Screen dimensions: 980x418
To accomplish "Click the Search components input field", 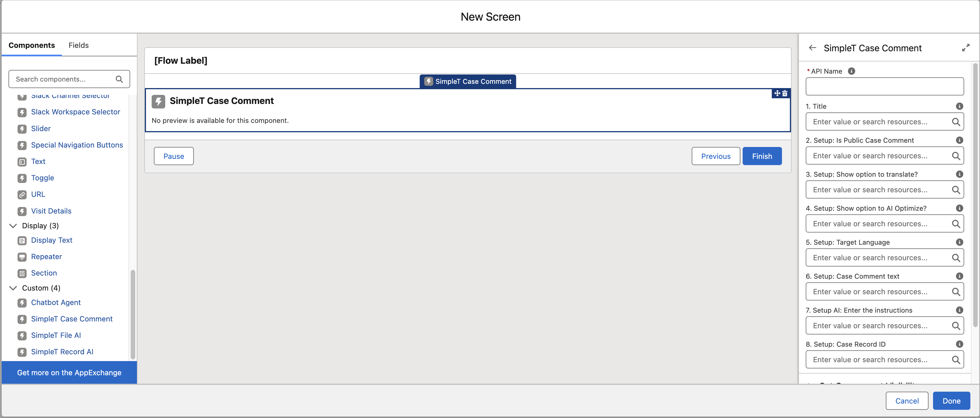I will (x=69, y=79).
